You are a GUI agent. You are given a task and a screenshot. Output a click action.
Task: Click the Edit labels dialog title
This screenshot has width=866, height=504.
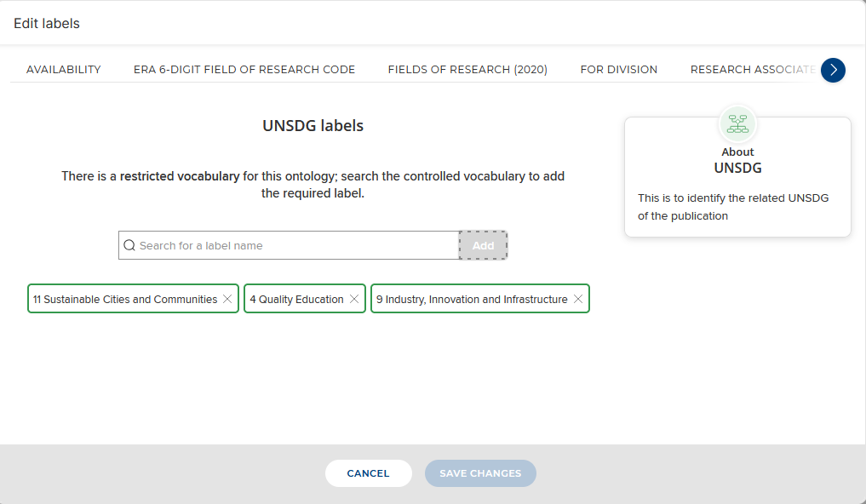click(x=47, y=24)
